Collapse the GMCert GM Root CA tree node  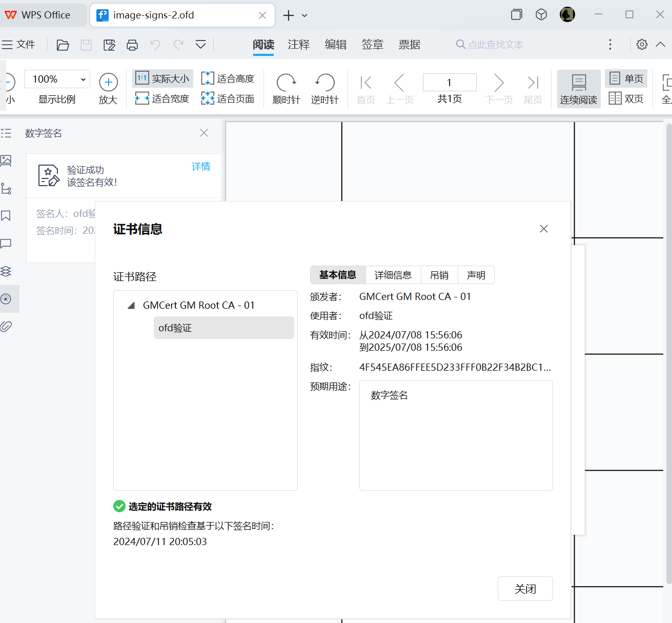131,306
